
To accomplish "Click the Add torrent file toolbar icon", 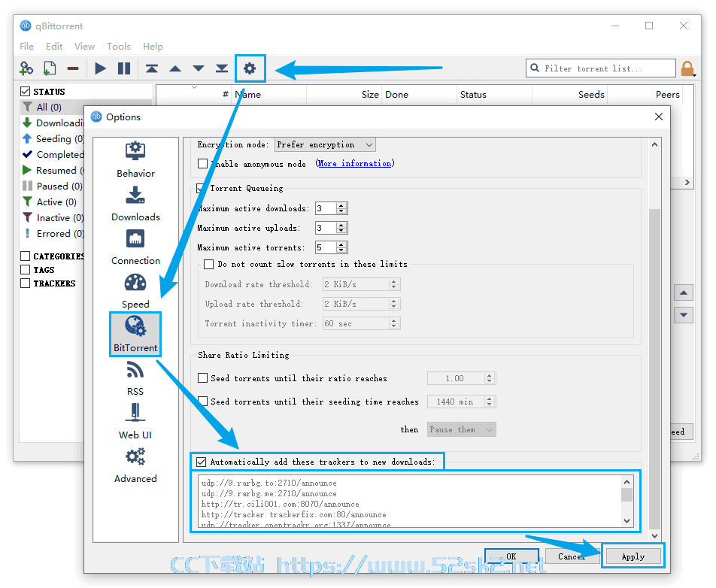I will (x=50, y=68).
